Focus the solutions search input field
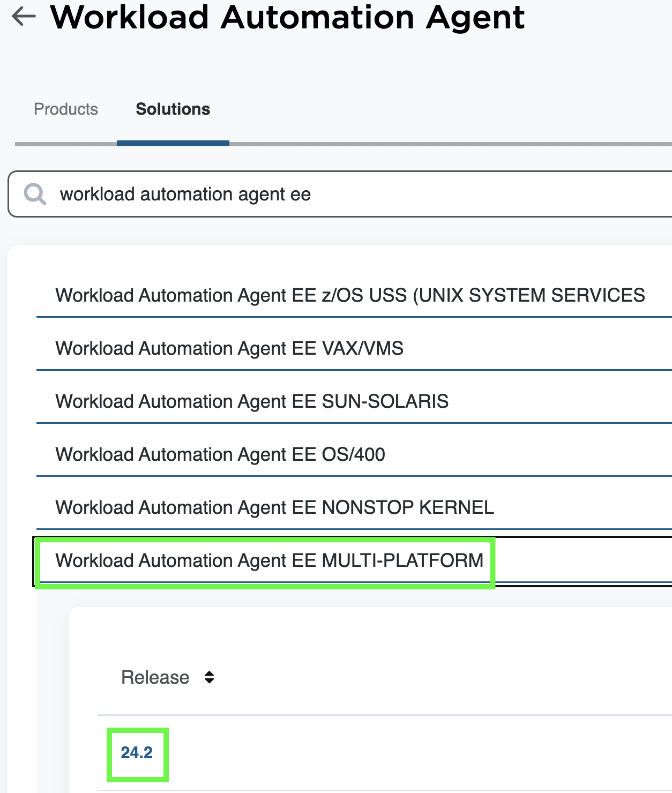This screenshot has height=793, width=672. 340,194
